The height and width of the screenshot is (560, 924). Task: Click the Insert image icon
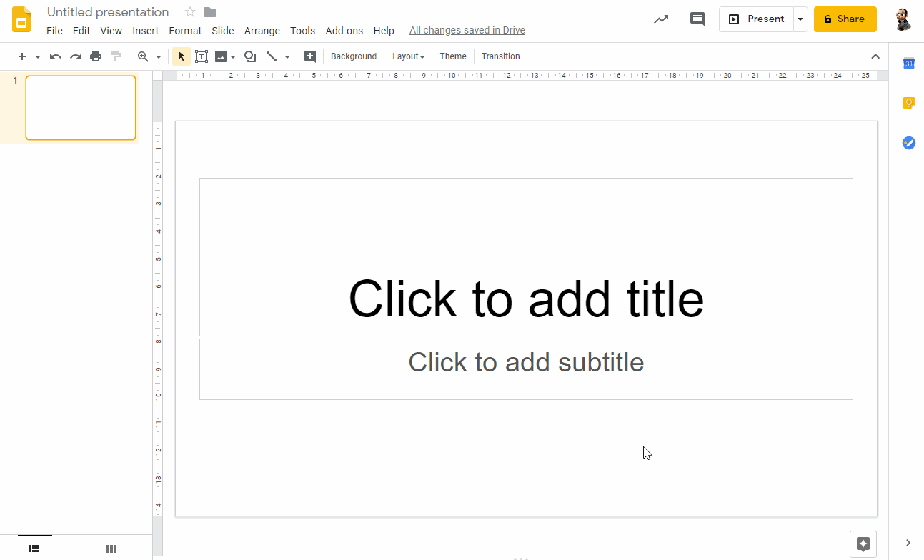point(221,56)
